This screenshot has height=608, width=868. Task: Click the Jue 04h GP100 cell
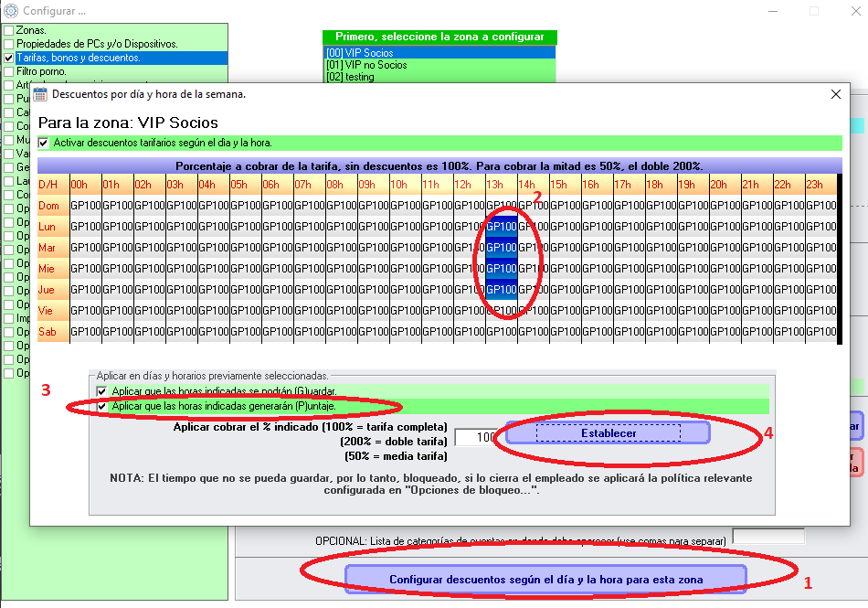click(x=214, y=290)
